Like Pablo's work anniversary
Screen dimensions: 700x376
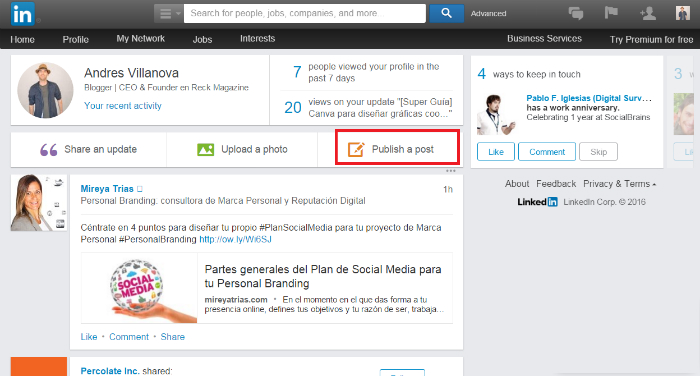pyautogui.click(x=496, y=152)
